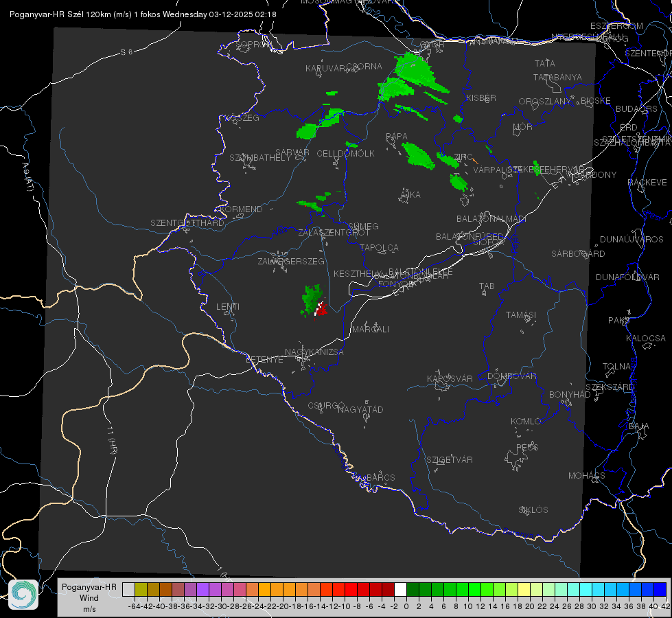Click the SARBOGARD city label
Image resolution: width=672 pixels, height=618 pixels.
pyautogui.click(x=578, y=254)
